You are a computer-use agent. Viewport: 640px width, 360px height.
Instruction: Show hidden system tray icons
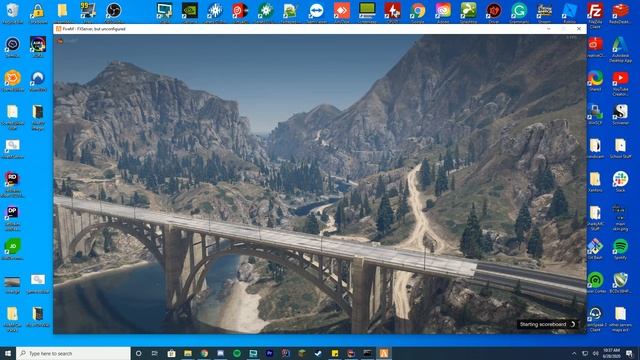(574, 353)
